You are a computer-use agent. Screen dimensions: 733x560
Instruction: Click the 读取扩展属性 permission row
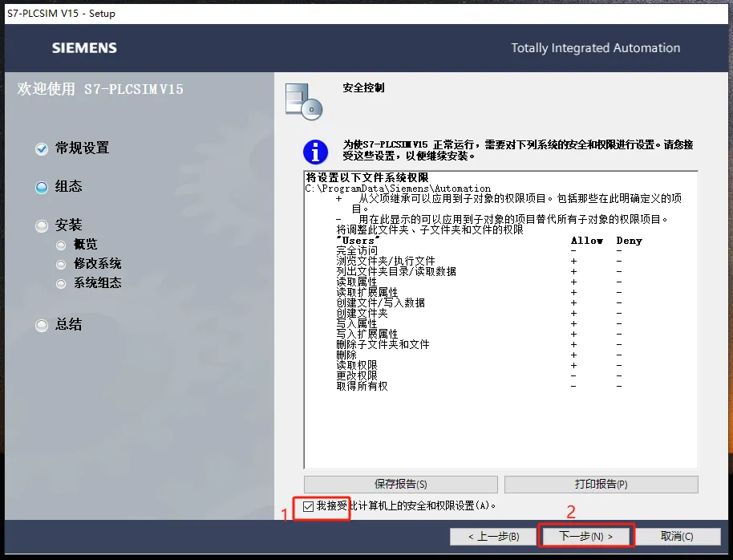click(x=479, y=292)
